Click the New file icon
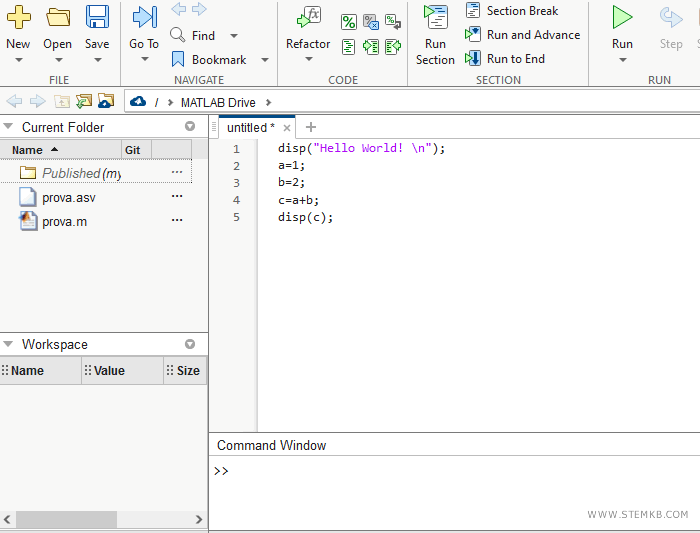 pos(18,17)
